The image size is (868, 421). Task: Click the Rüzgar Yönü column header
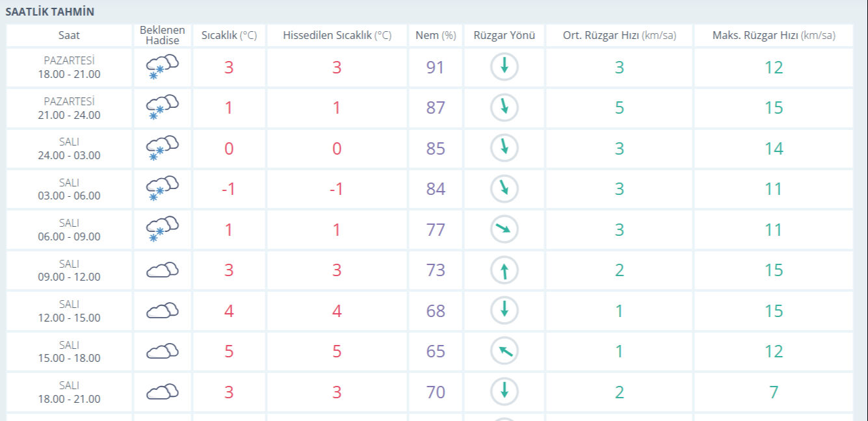click(x=504, y=36)
